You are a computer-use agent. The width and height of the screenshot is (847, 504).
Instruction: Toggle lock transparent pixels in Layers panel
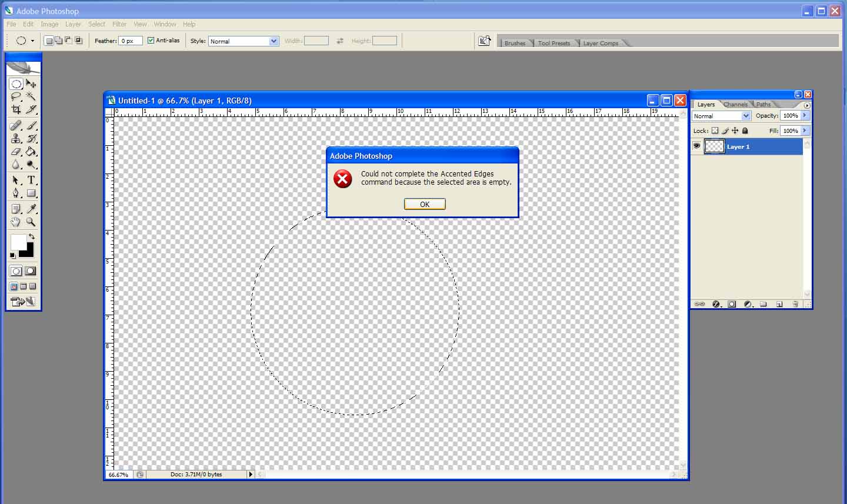point(715,131)
